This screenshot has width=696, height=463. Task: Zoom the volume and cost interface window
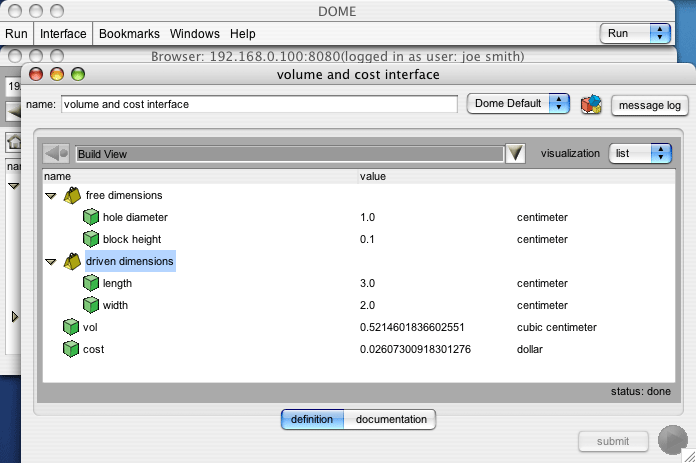click(78, 74)
